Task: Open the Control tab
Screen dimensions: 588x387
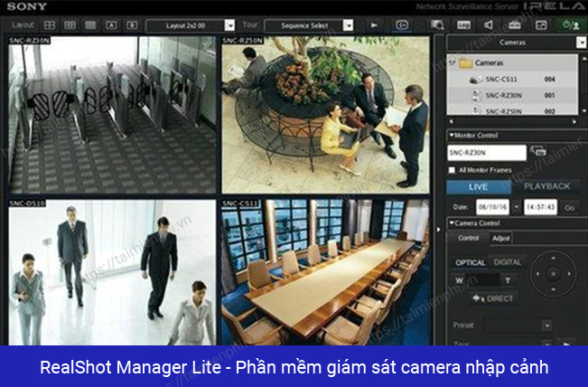Action: click(469, 238)
